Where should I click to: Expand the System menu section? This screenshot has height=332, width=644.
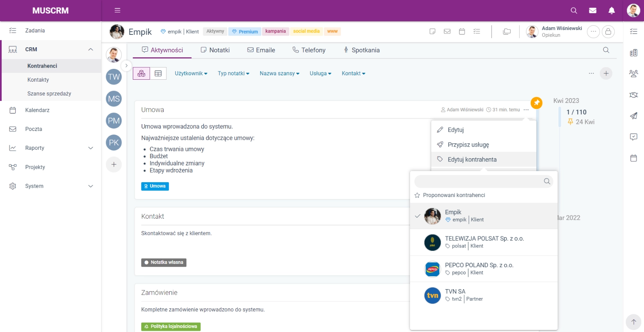click(91, 186)
